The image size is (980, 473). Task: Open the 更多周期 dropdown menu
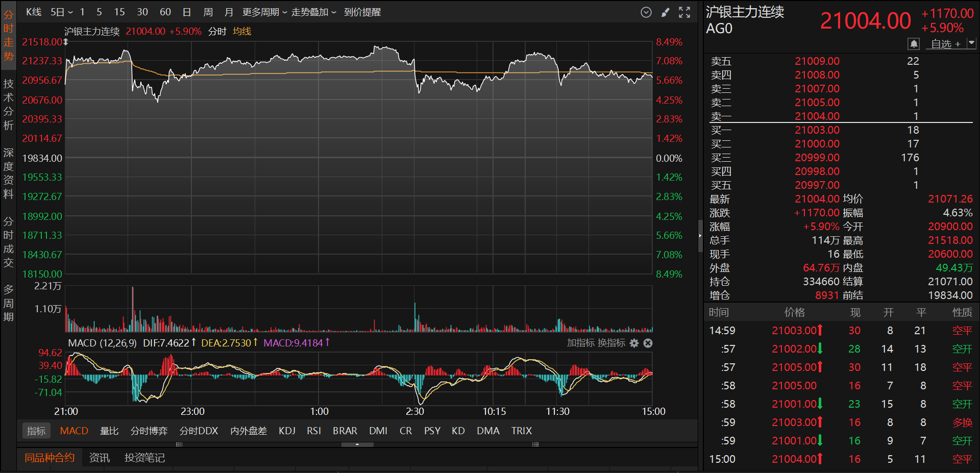point(264,12)
